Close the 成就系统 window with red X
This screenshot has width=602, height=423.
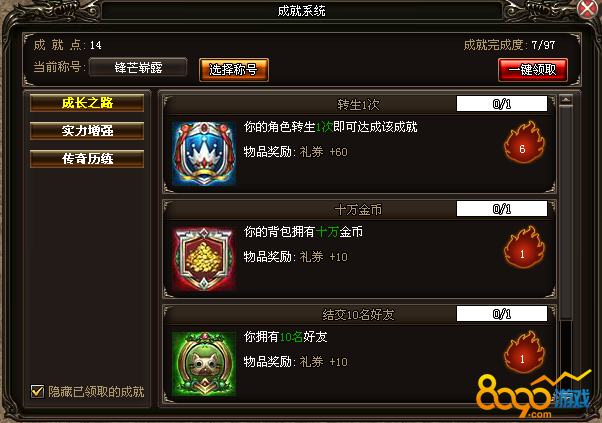[x=588, y=9]
